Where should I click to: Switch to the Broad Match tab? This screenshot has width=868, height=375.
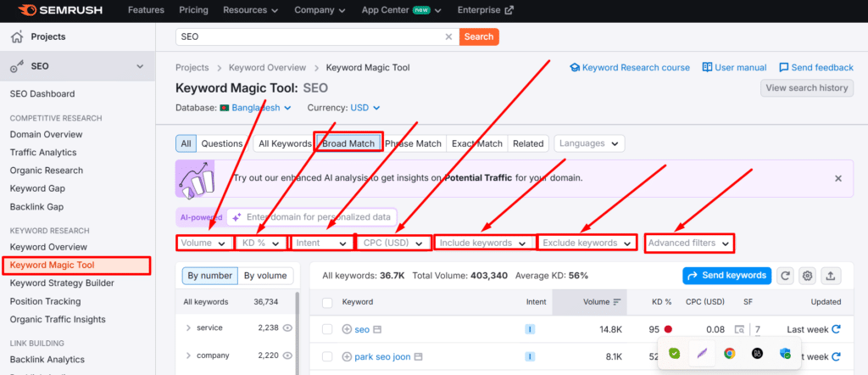(348, 143)
